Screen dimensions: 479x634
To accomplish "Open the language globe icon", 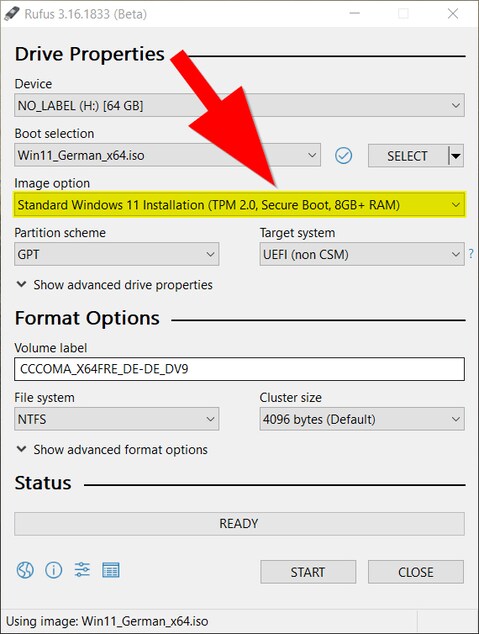I will 25,571.
